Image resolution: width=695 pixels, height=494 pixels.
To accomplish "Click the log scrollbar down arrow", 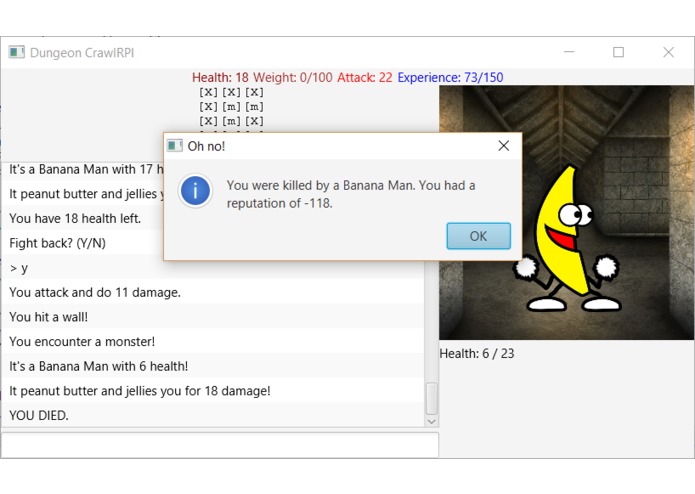I will pos(431,422).
